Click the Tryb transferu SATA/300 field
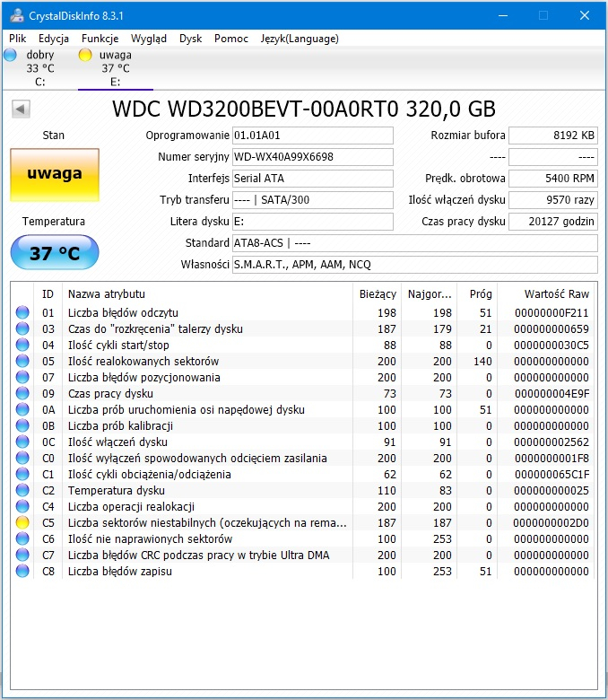608x700 pixels. pos(313,199)
